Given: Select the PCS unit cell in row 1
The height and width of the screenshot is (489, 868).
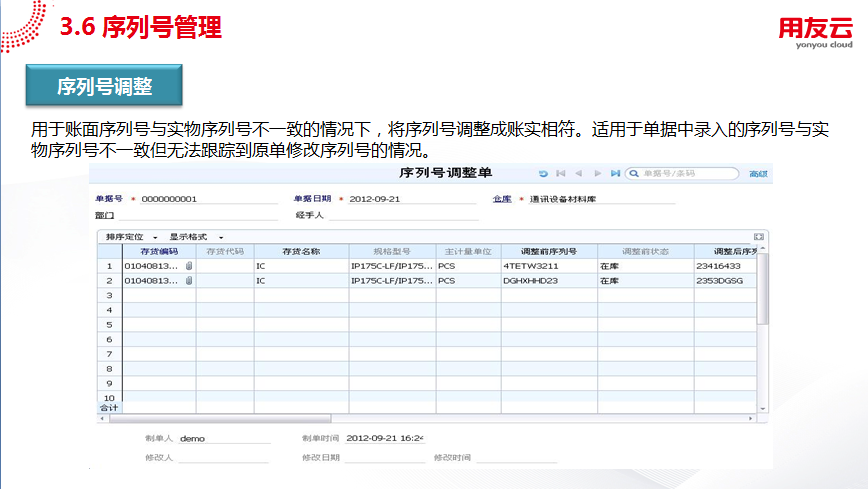Looking at the screenshot, I should point(468,266).
